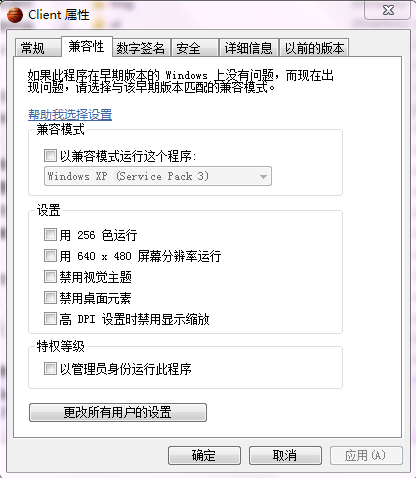This screenshot has height=478, width=416.
Task: Click the 帮助我选择设置 link
Action: click(70, 114)
